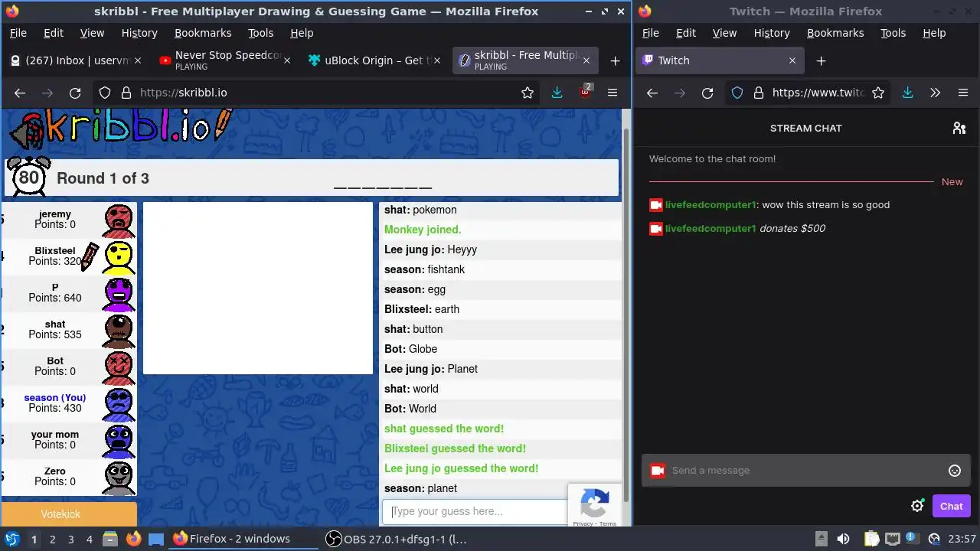The width and height of the screenshot is (980, 551).
Task: Click the 'donates $500' chat message
Action: [792, 228]
